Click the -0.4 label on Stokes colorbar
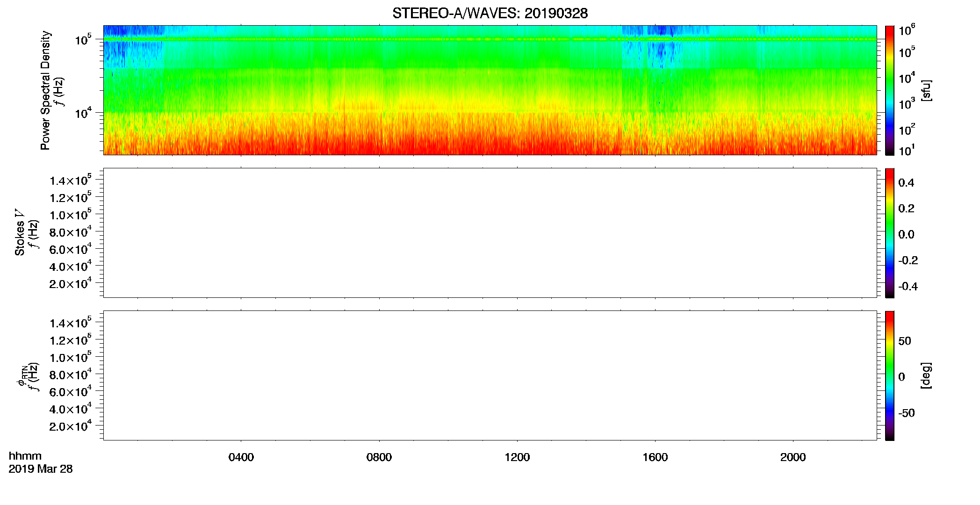Image resolution: width=980 pixels, height=505 pixels. point(908,287)
